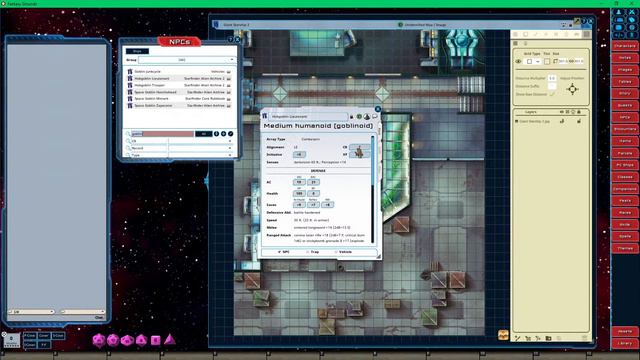Image resolution: width=640 pixels, height=360 pixels.
Task: Expand the CR filter dropdown
Action: [230, 141]
